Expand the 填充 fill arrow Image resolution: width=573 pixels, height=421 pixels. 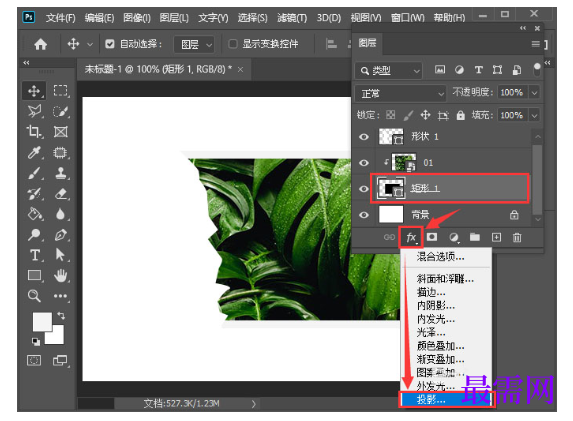pos(534,116)
